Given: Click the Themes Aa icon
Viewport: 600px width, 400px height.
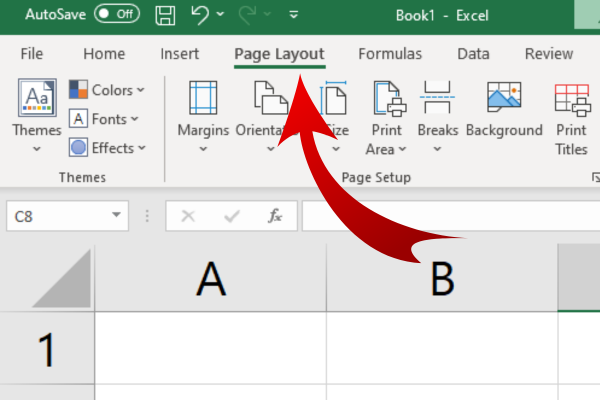Looking at the screenshot, I should (37, 98).
